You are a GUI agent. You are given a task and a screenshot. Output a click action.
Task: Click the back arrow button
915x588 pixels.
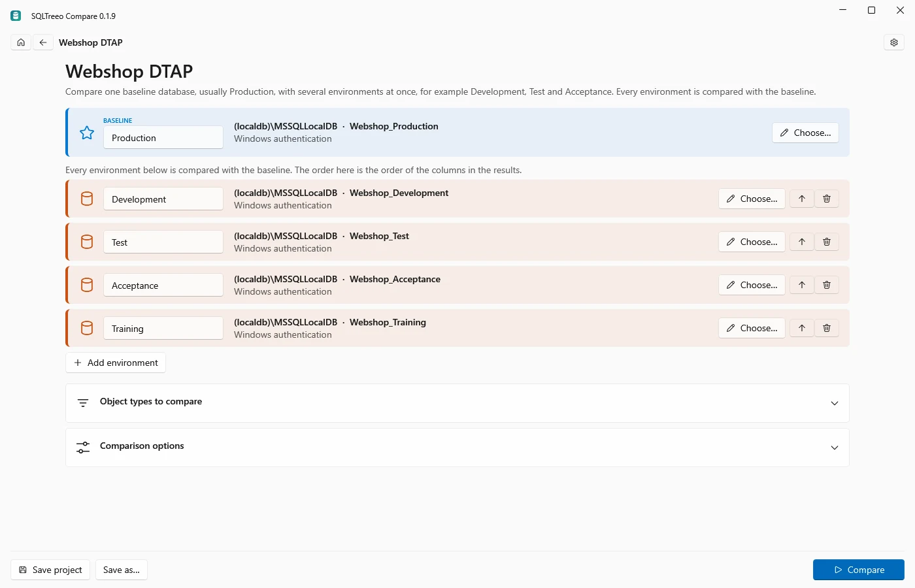click(x=43, y=42)
